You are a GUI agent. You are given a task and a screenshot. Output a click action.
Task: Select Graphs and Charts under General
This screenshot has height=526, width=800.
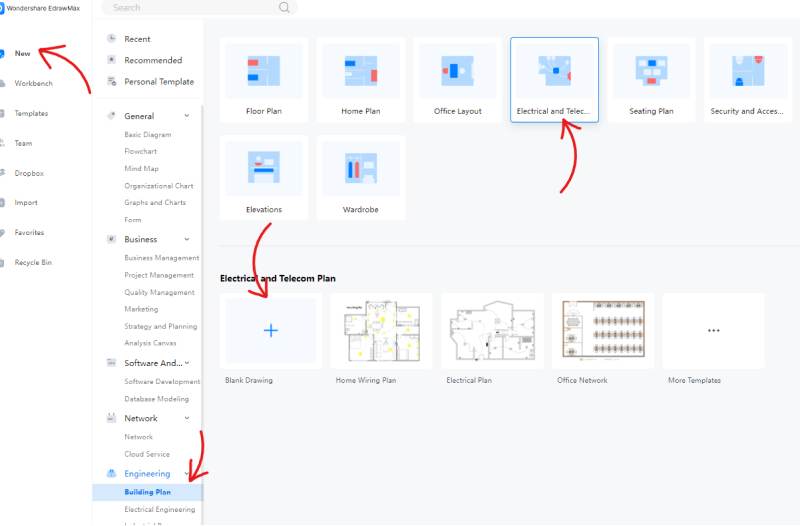tap(155, 203)
